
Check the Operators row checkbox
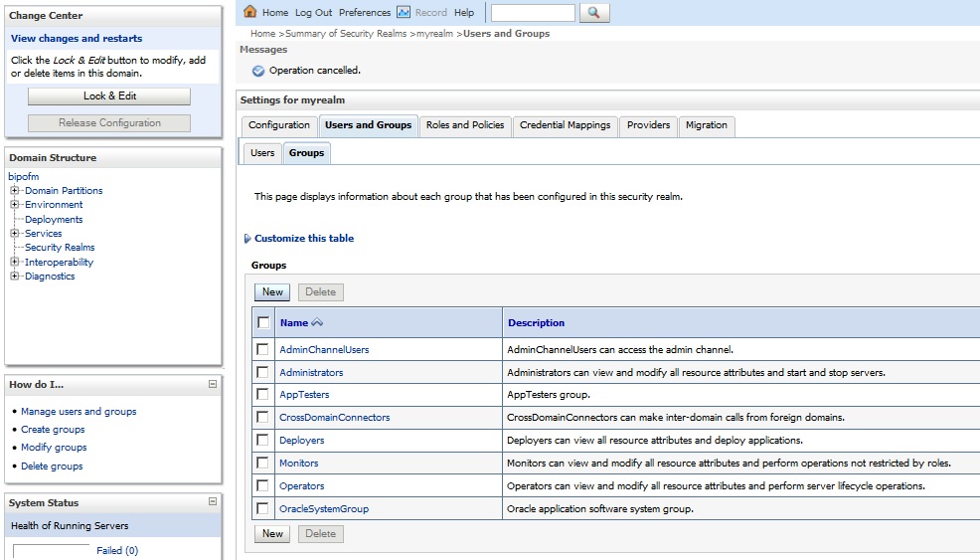click(x=262, y=485)
